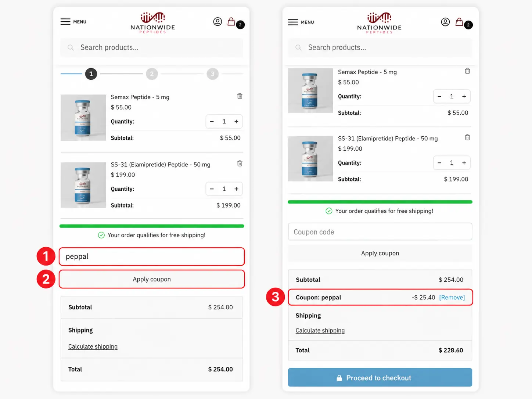
Task: Open Semax Peptide - 5 mg title, left screen
Action: (x=140, y=97)
